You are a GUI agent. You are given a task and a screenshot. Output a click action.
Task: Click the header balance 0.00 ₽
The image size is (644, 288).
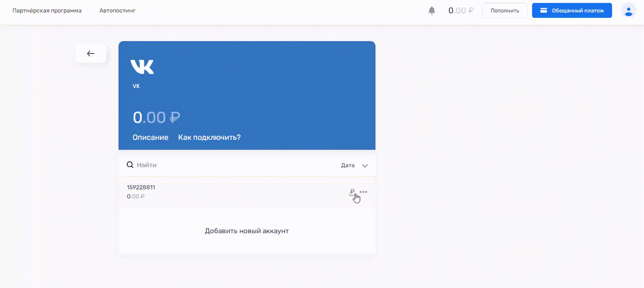[461, 10]
